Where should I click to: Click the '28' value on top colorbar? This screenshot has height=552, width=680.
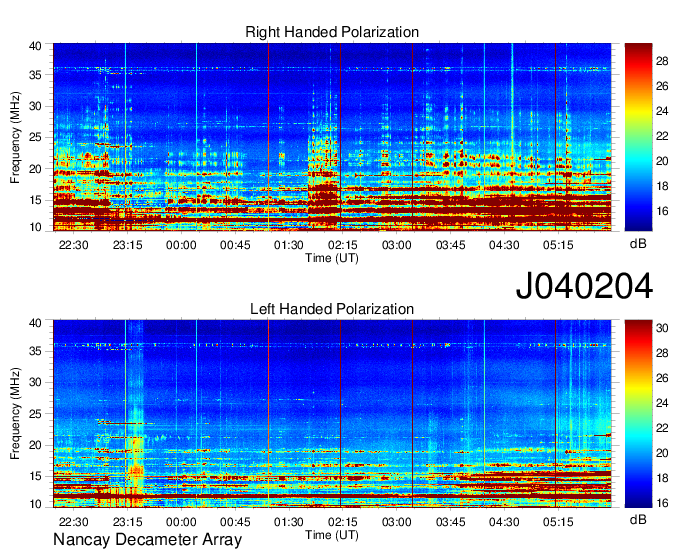click(662, 61)
